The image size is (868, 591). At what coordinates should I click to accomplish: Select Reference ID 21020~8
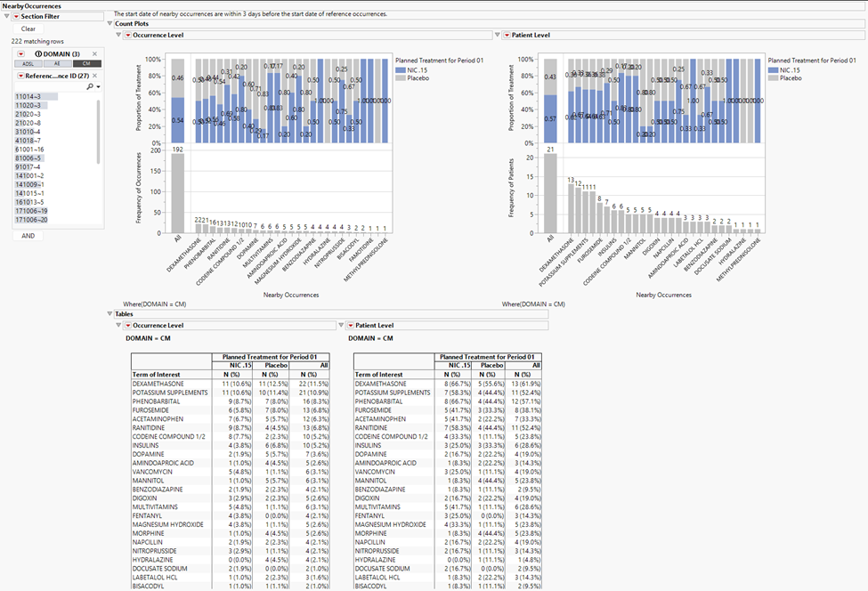tap(28, 123)
